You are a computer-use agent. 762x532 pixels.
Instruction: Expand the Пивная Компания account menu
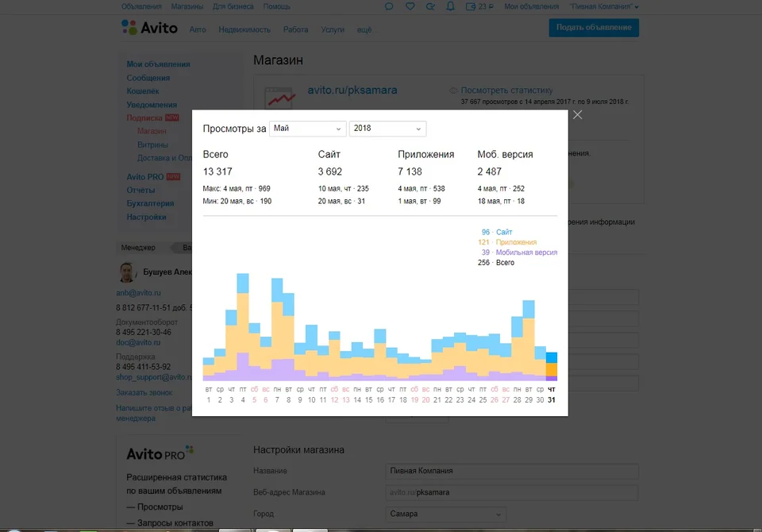point(604,6)
